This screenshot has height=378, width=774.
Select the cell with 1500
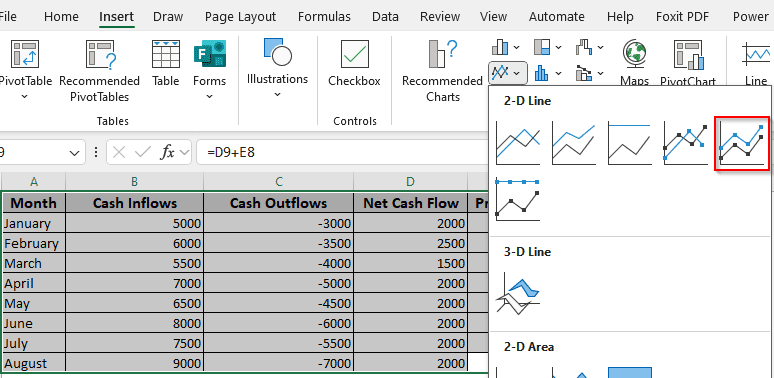[410, 263]
